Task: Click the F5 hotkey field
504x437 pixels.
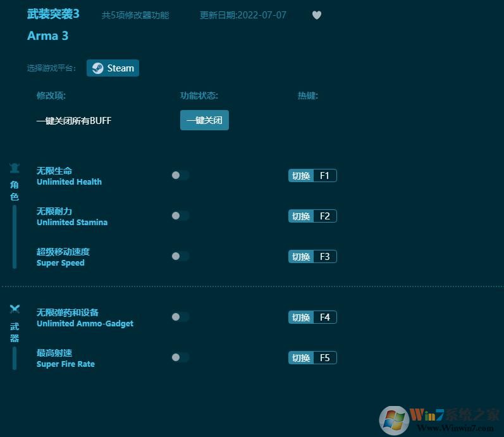Action: tap(325, 358)
